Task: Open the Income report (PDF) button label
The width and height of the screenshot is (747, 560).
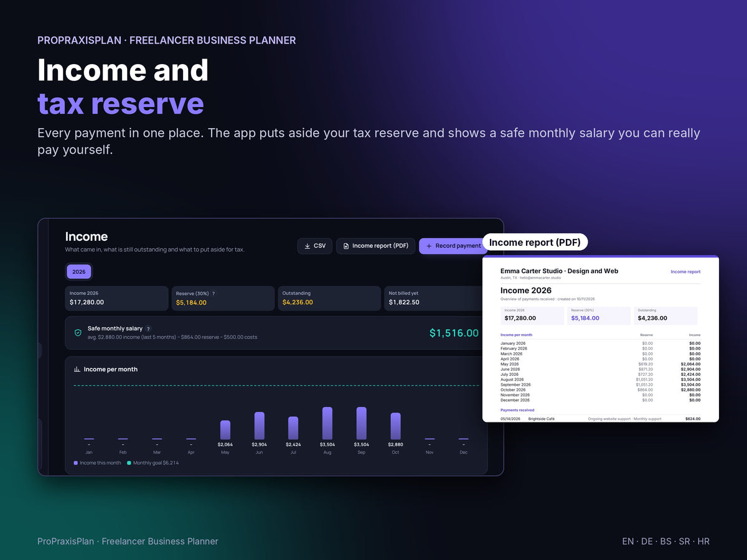Action: click(x=380, y=246)
